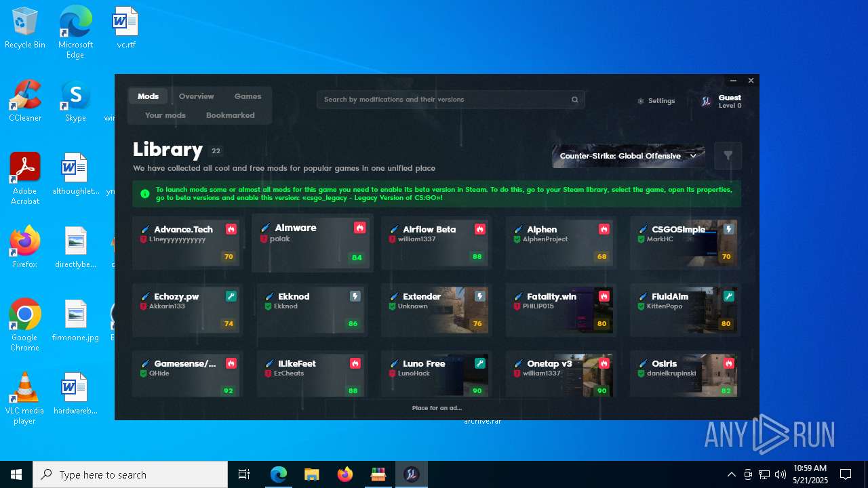Viewport: 868px width, 488px height.
Task: Click the flame badge on Aimware
Action: tap(359, 228)
